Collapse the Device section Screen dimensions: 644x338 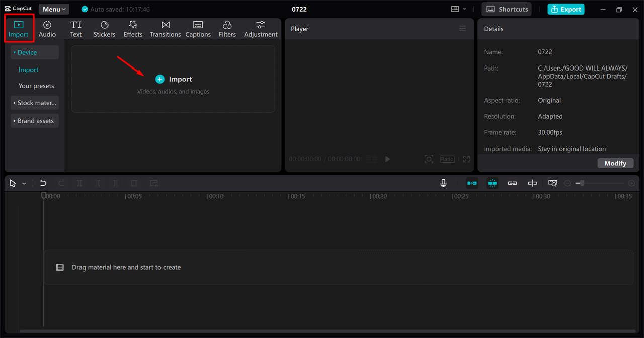[35, 52]
